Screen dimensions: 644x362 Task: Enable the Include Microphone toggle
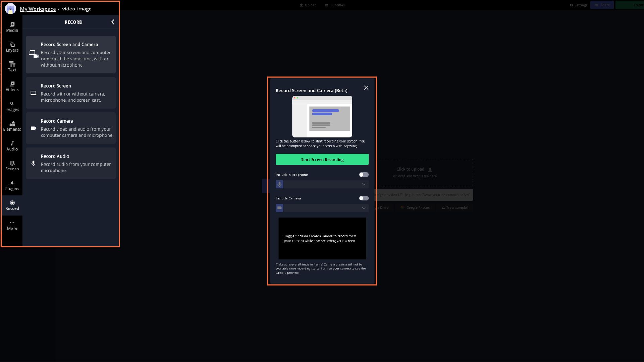pos(364,175)
